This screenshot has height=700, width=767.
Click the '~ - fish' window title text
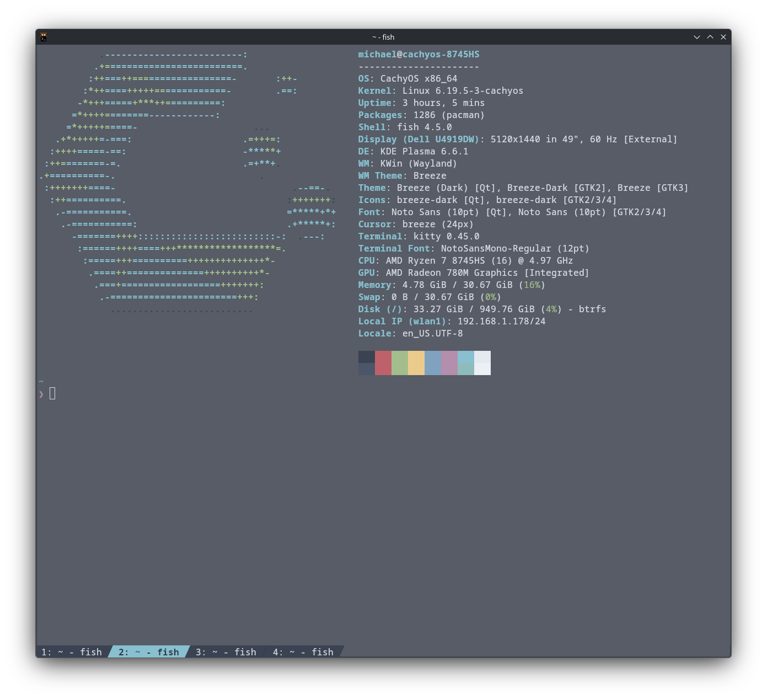(384, 37)
